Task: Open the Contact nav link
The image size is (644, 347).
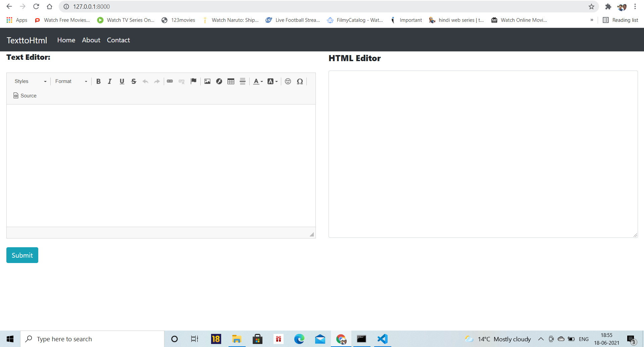Action: 118,40
